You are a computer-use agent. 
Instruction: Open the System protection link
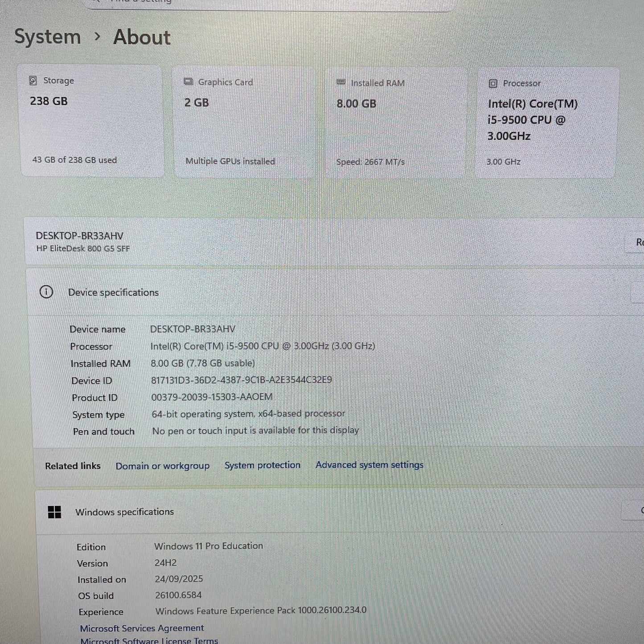tap(263, 465)
